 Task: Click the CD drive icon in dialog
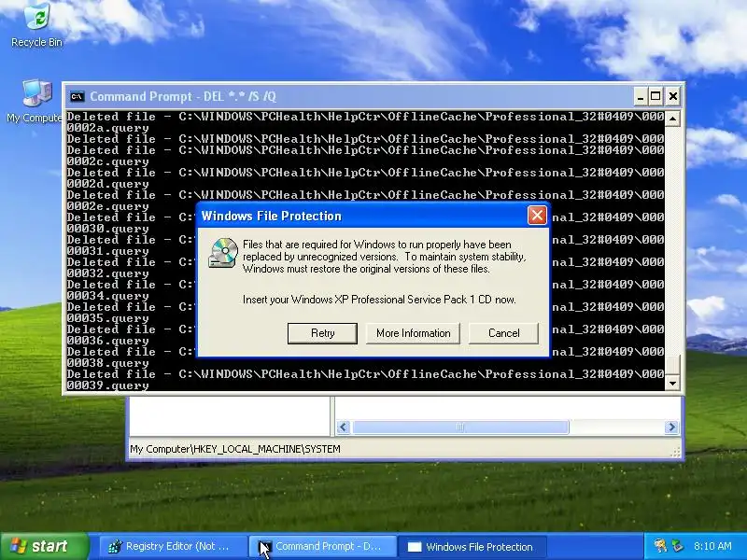(x=223, y=252)
